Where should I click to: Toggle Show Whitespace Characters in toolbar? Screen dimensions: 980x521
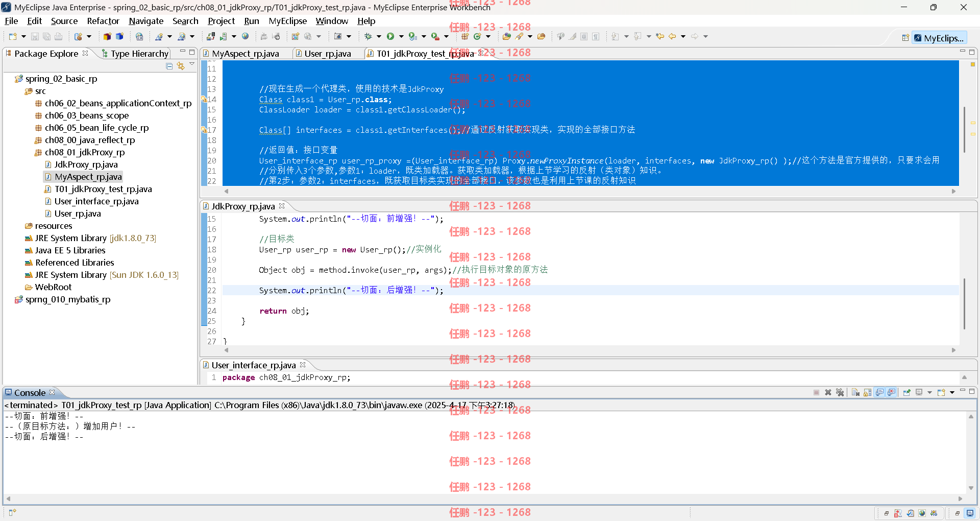(x=596, y=36)
